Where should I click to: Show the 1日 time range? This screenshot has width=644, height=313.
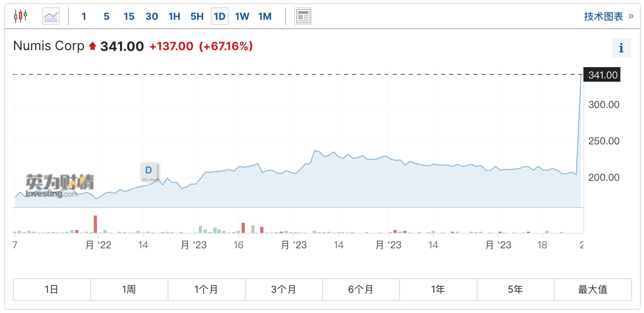pyautogui.click(x=52, y=290)
